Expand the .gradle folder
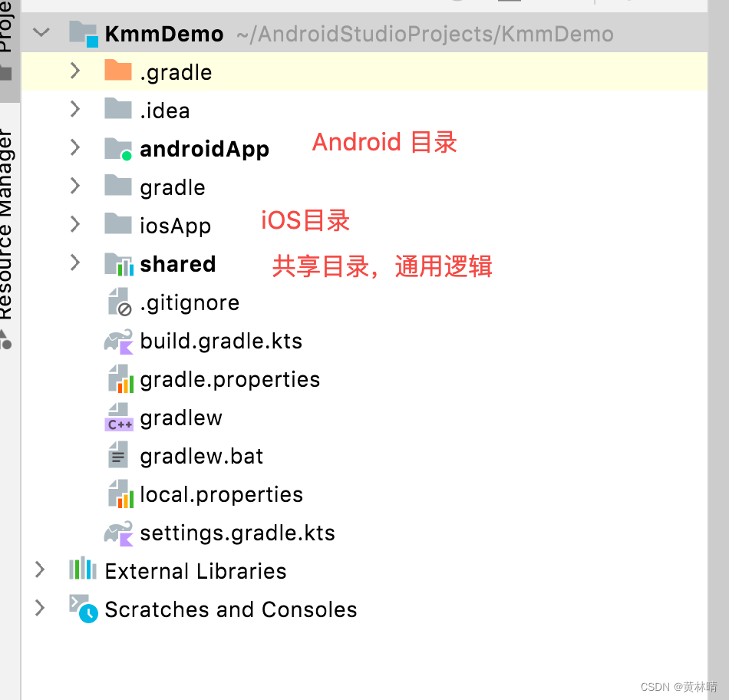Screen dimensions: 729x700 click(x=75, y=71)
